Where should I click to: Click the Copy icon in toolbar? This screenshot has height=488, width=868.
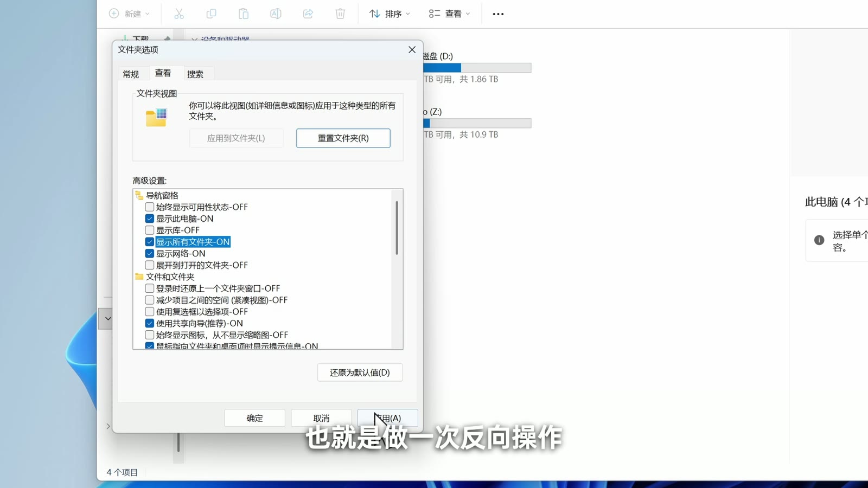(x=211, y=14)
